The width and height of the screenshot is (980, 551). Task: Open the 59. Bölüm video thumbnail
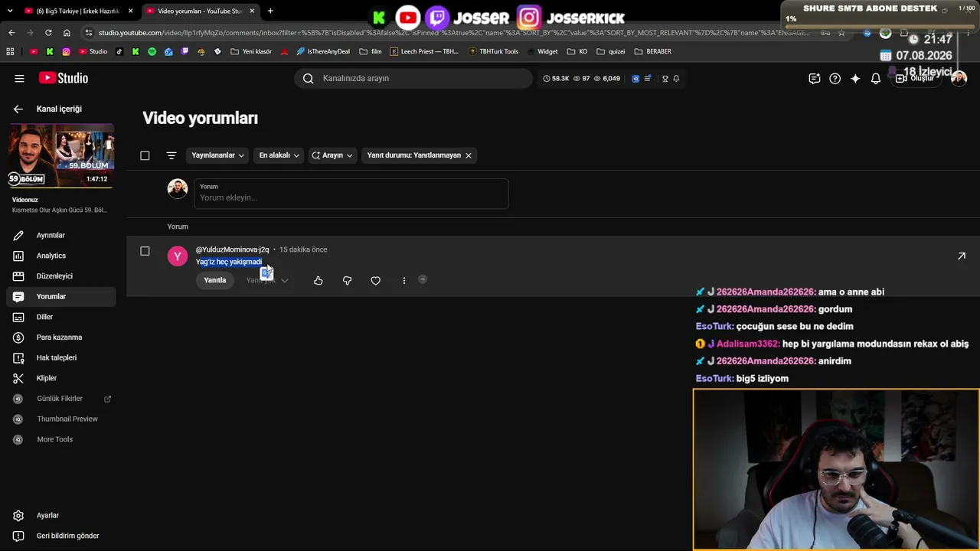pyautogui.click(x=61, y=156)
